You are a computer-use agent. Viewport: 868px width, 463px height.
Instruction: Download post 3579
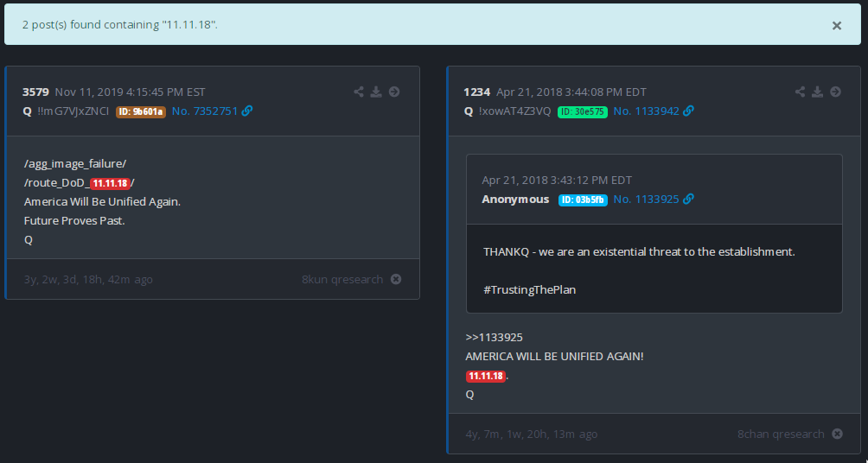[x=376, y=92]
